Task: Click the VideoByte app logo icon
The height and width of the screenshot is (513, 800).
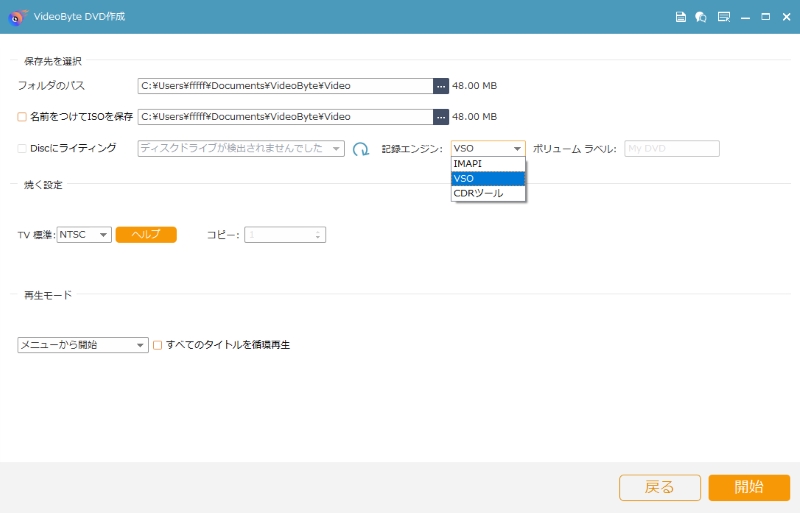Action: click(16, 17)
